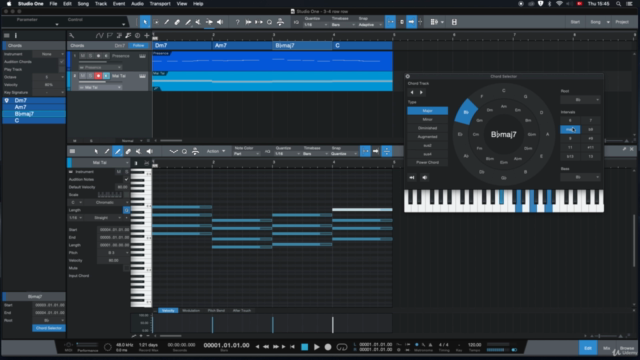Image resolution: width=640 pixels, height=360 pixels.
Task: Choose the Listen speaker tool in the main toolbar
Action: [x=220, y=22]
